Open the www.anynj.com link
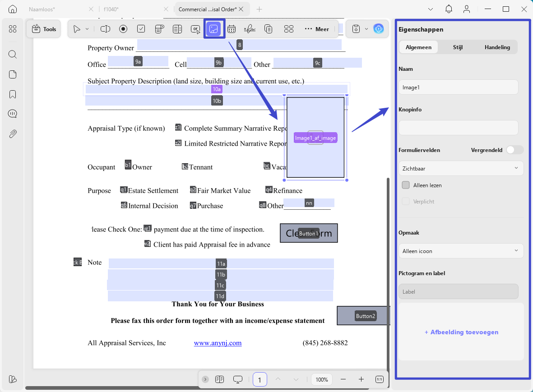Image resolution: width=533 pixels, height=392 pixels. tap(218, 343)
